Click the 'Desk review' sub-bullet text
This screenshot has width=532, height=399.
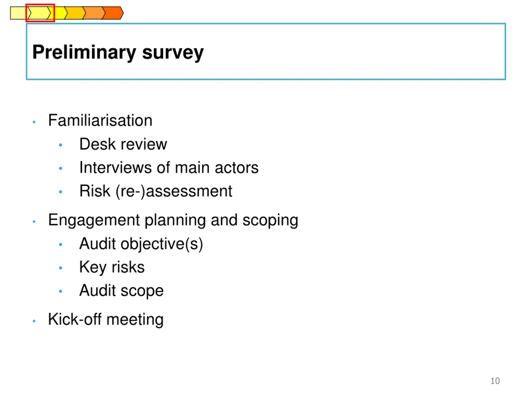click(x=123, y=144)
